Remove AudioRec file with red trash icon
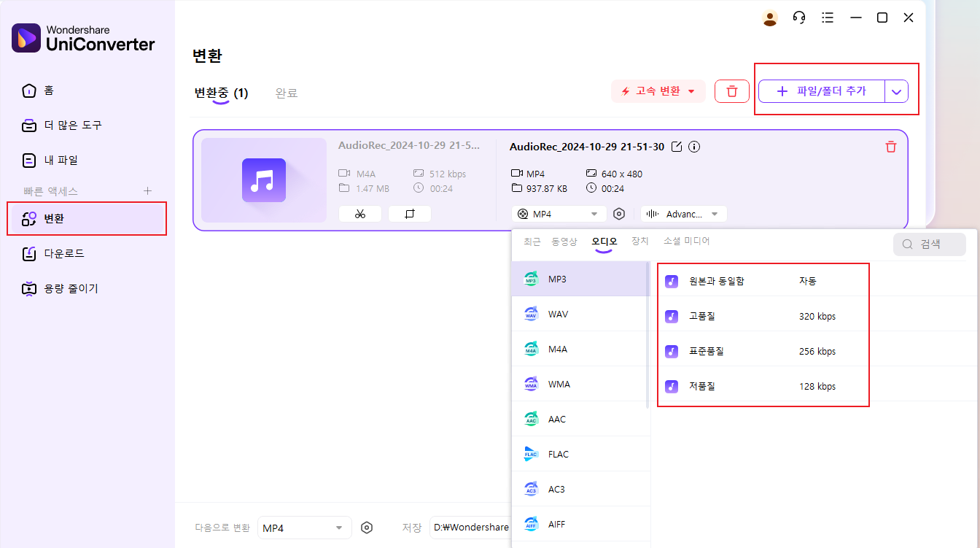The height and width of the screenshot is (548, 980). tap(890, 147)
